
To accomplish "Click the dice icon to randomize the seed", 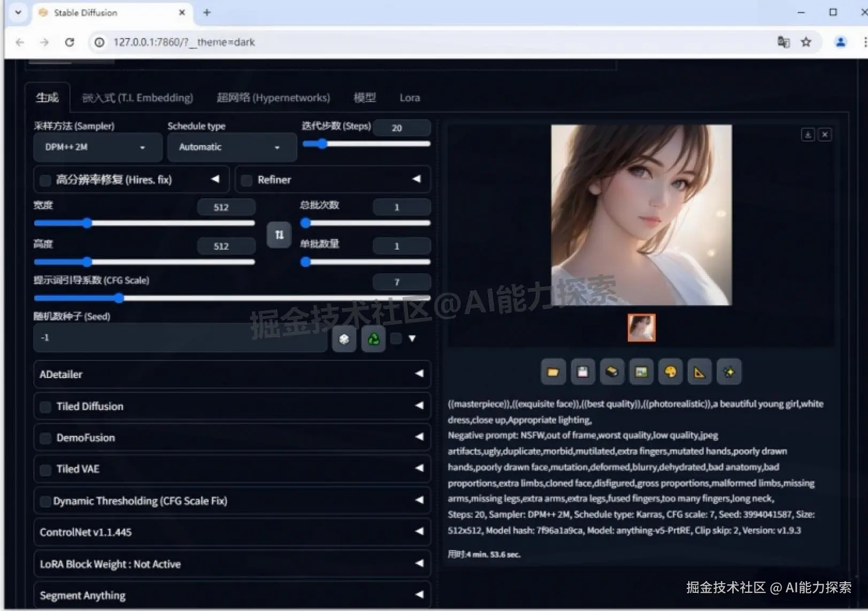I will pyautogui.click(x=344, y=338).
